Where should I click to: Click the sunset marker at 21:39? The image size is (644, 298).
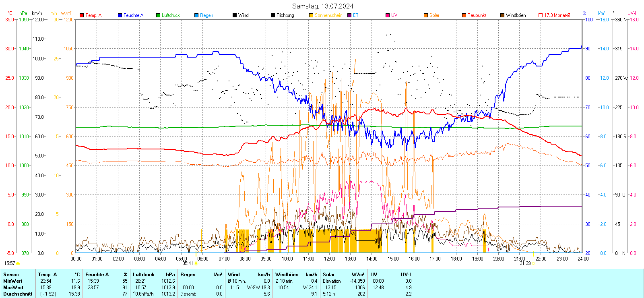(533, 263)
